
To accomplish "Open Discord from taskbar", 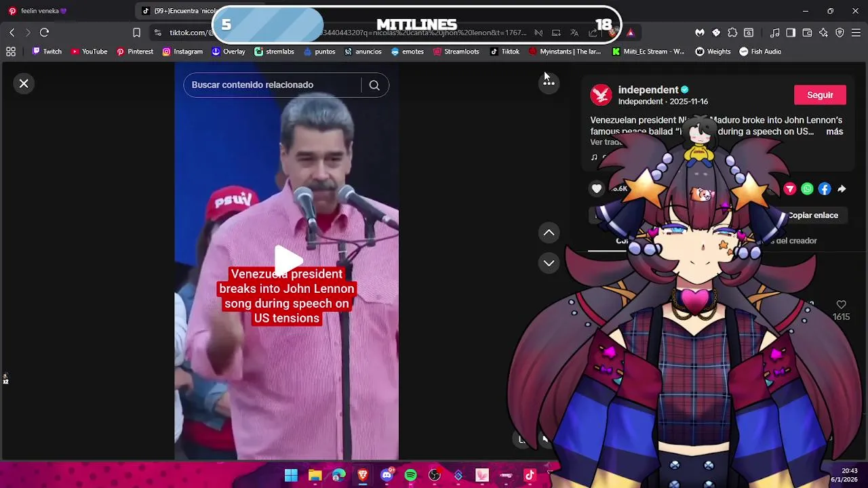I will (x=387, y=475).
